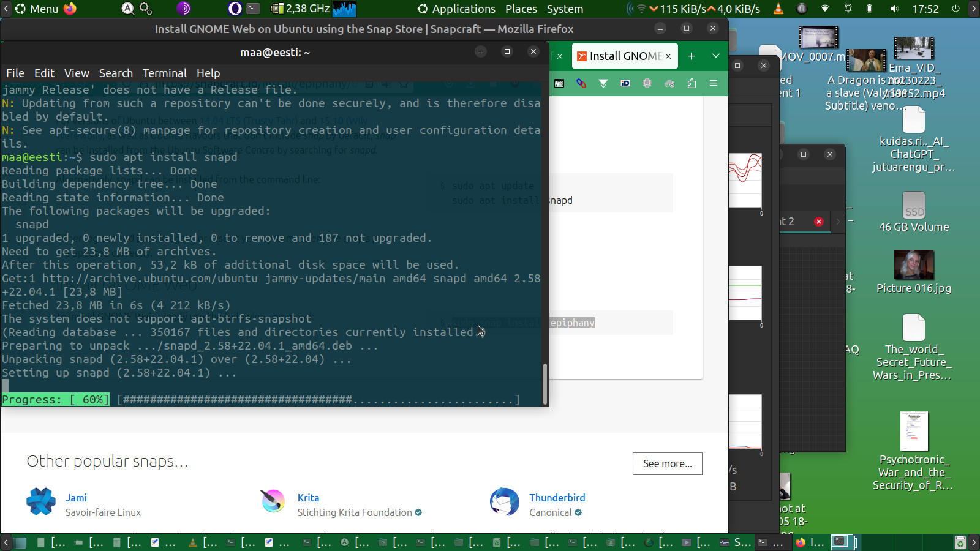Open new Firefox tab with plus button
This screenshot has width=980, height=551.
[x=691, y=56]
